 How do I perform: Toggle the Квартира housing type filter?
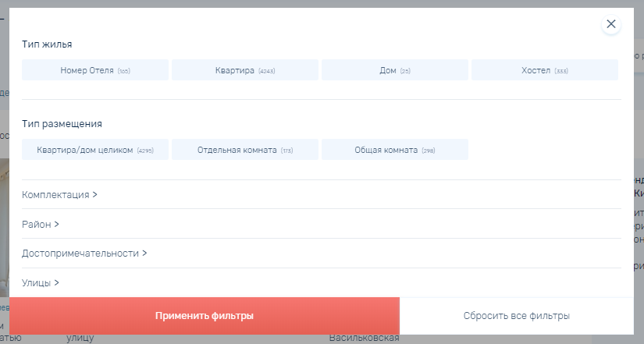tap(245, 70)
